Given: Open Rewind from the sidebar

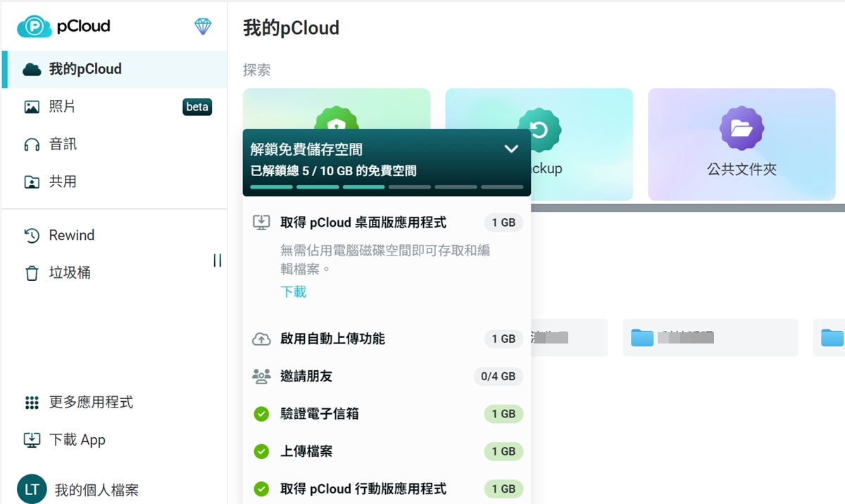Looking at the screenshot, I should (x=70, y=235).
